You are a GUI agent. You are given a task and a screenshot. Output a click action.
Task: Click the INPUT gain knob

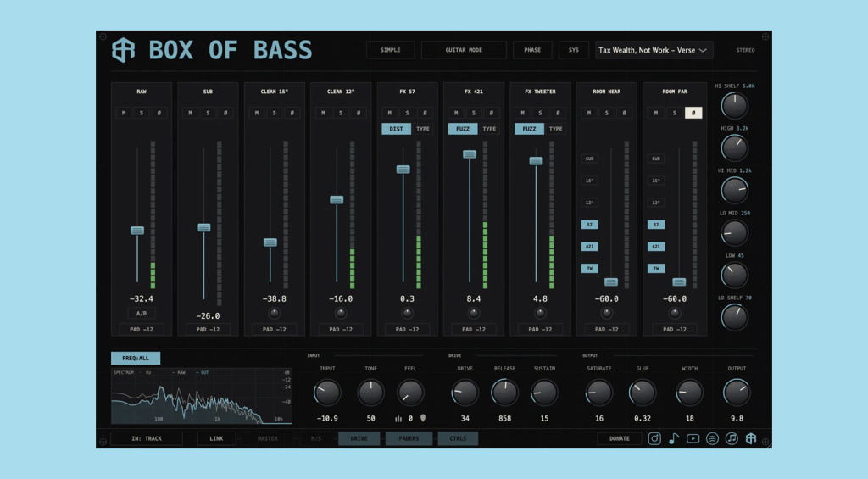327,393
